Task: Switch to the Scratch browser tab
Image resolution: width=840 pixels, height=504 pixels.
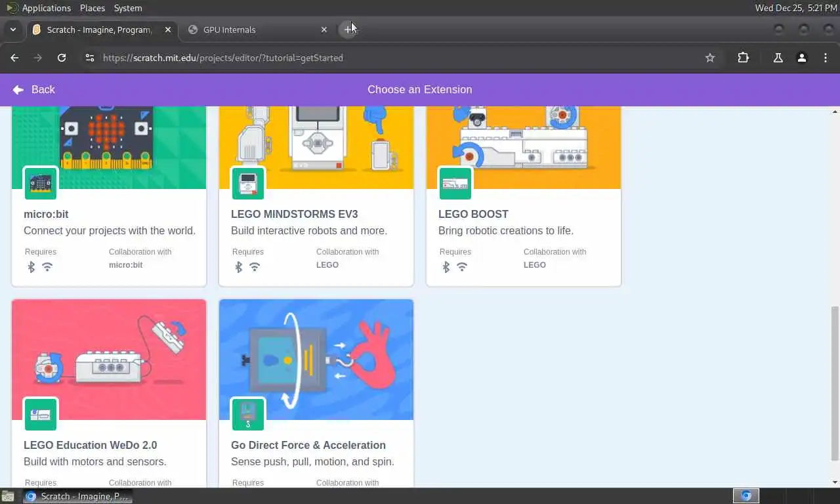Action: (98, 30)
